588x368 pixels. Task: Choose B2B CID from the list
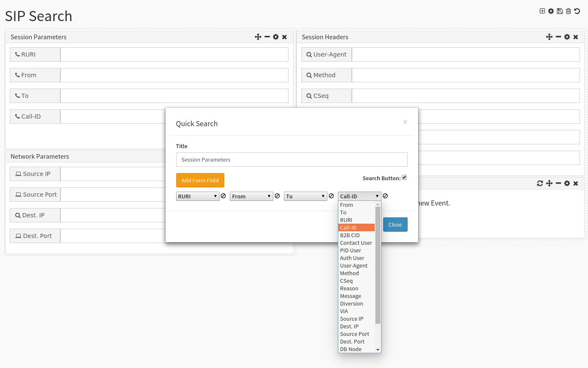point(357,235)
